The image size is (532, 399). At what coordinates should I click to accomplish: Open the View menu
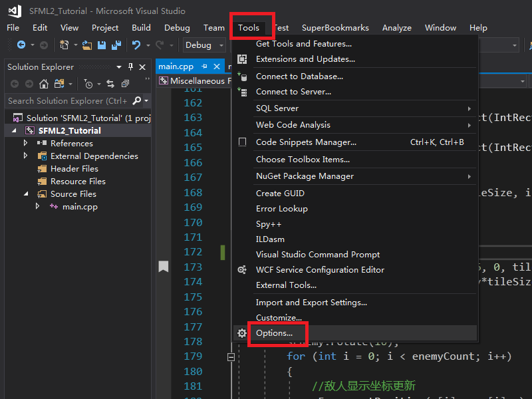pyautogui.click(x=69, y=27)
